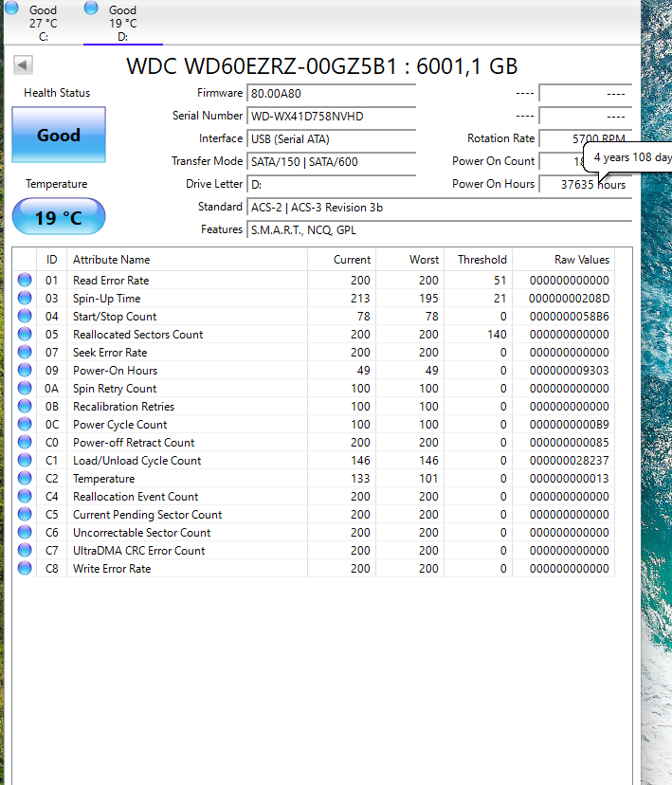
Task: Click raw value 000000009303
Action: (570, 371)
